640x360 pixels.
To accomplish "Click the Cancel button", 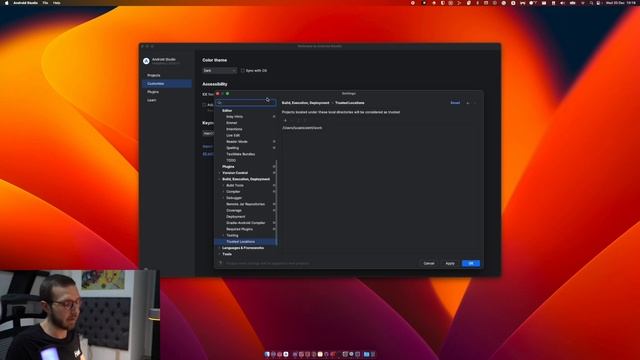I will pyautogui.click(x=429, y=263).
